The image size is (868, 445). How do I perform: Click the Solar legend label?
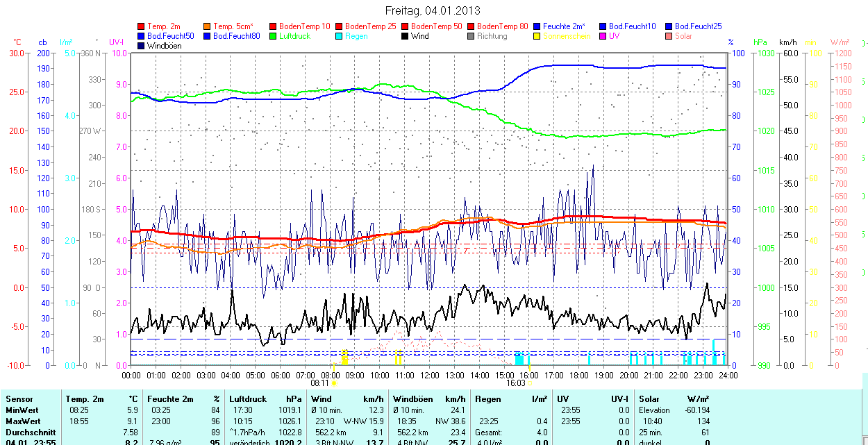[x=683, y=36]
